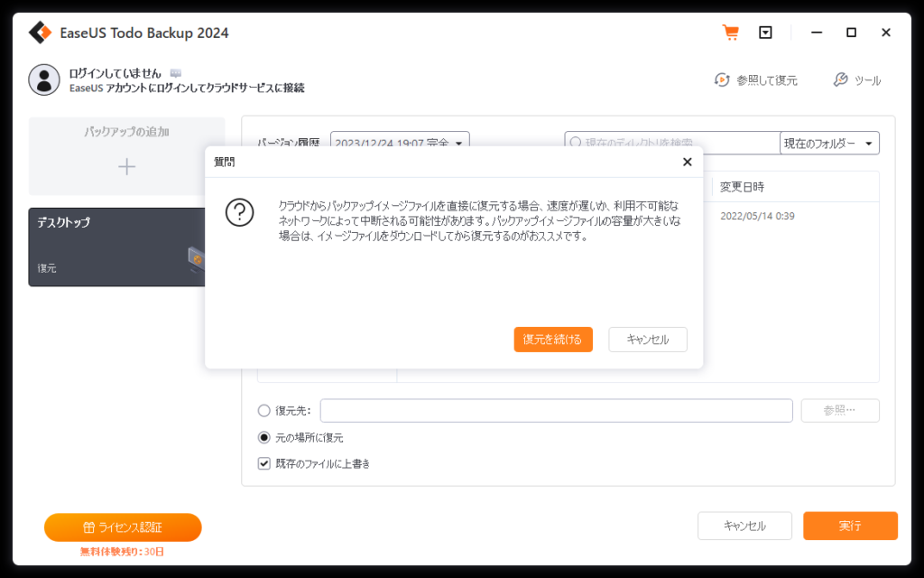
Task: Click the user account avatar icon
Action: tap(44, 79)
